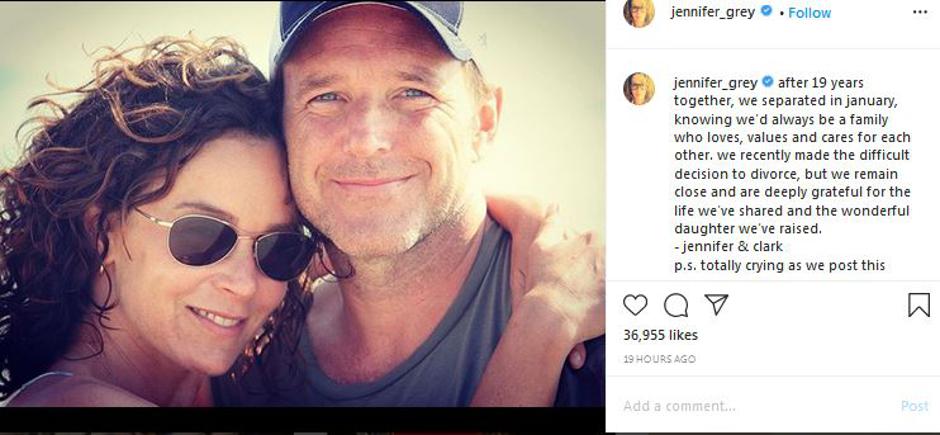This screenshot has width=940, height=435.
Task: Open the 19 HOURS AGO timestamp
Action: (659, 359)
